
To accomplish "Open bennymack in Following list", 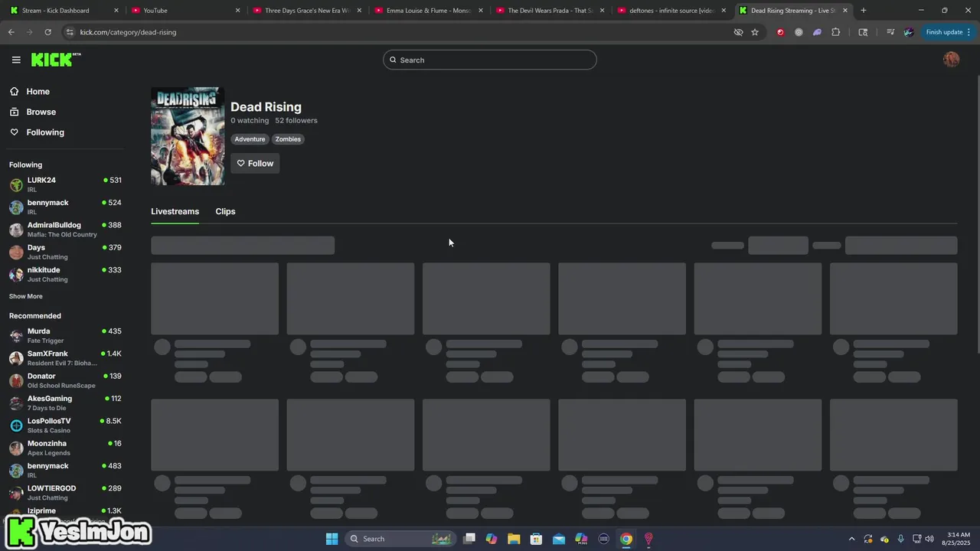I will pyautogui.click(x=65, y=207).
